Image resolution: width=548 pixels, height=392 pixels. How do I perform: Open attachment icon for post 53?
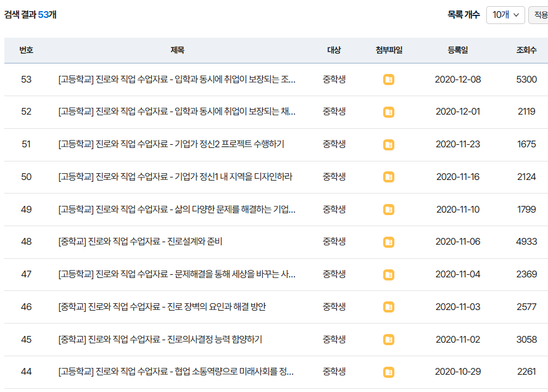pyautogui.click(x=389, y=80)
